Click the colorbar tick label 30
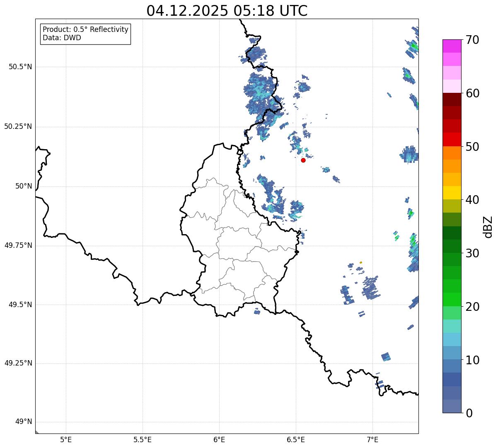 (472, 253)
